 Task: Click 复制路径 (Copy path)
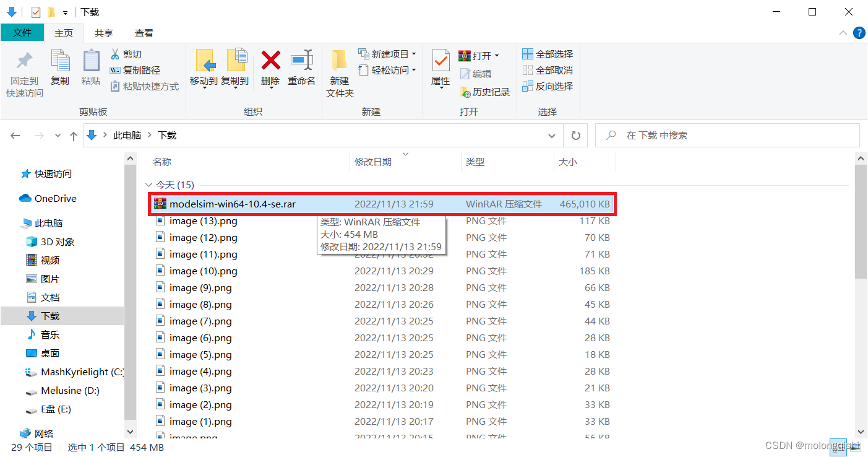click(x=135, y=70)
